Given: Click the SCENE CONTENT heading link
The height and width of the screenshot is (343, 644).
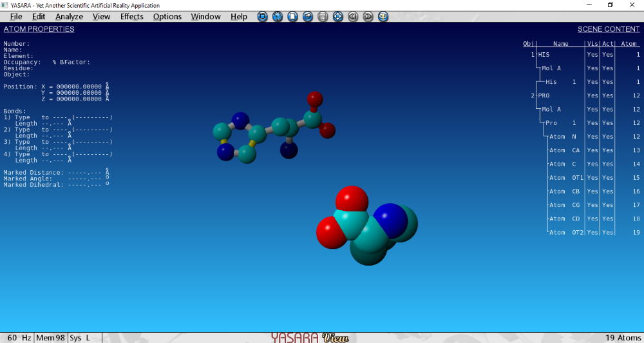Looking at the screenshot, I should [609, 29].
